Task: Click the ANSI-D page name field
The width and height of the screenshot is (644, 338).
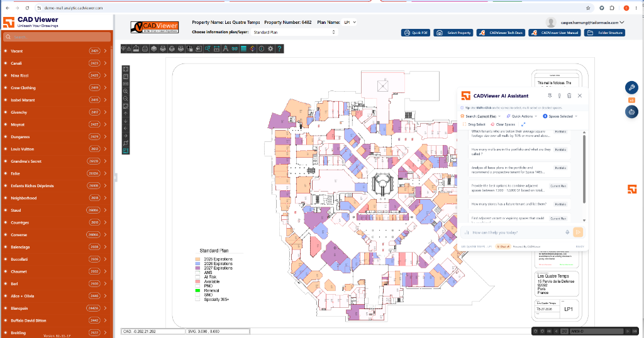Action: click(596, 331)
